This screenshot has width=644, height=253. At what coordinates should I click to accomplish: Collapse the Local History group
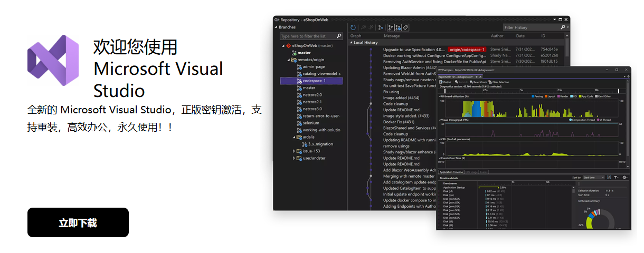[x=352, y=43]
